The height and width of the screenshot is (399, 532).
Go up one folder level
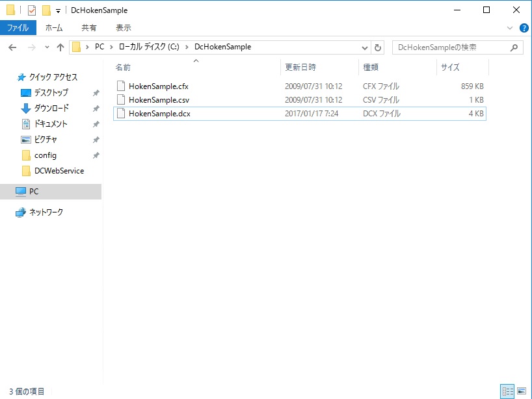coord(60,47)
